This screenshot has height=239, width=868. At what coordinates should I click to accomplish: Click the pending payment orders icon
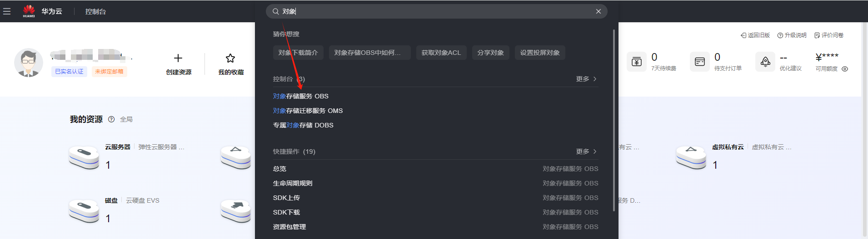click(700, 62)
